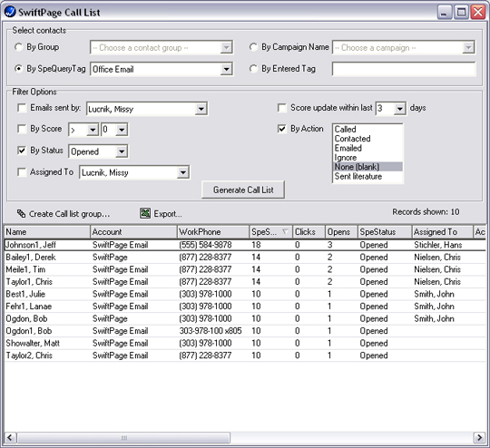The image size is (490, 448).
Task: Click phone number 303-978-100 x805
Action: (x=211, y=331)
